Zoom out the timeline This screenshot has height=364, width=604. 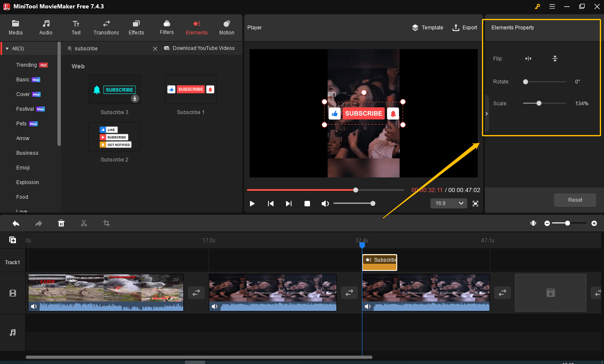[x=547, y=224]
